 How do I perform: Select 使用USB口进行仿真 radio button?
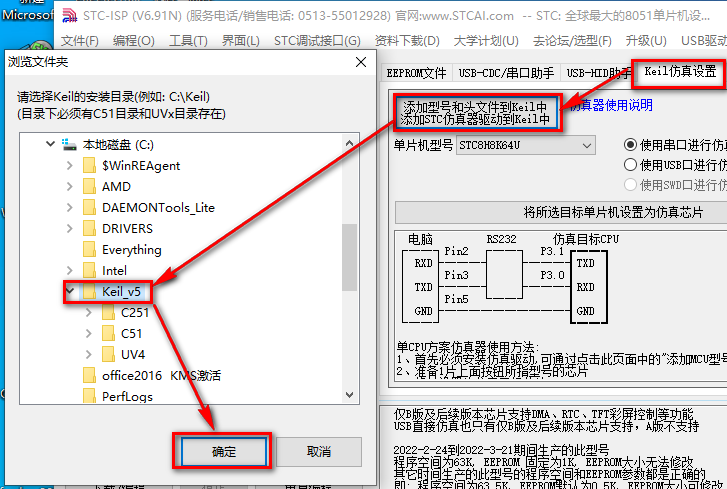(x=630, y=165)
